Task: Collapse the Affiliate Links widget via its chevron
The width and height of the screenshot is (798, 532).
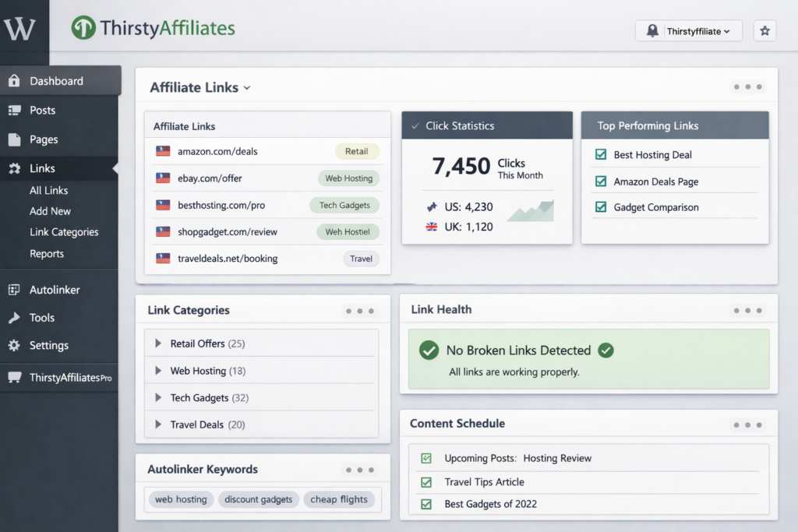Action: 247,87
